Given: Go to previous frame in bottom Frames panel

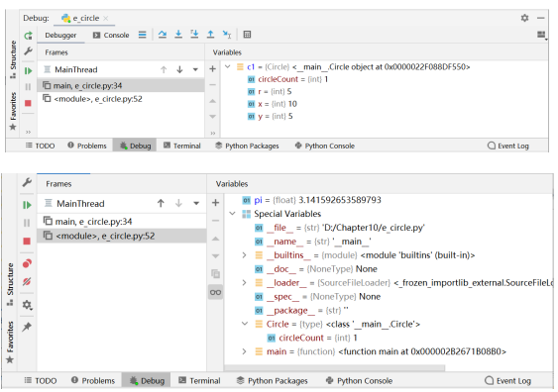Looking at the screenshot, I should click(161, 203).
